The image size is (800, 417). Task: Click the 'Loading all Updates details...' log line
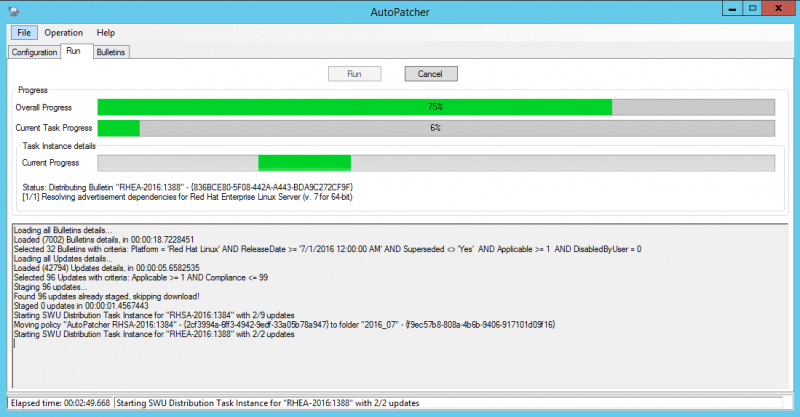tap(63, 259)
